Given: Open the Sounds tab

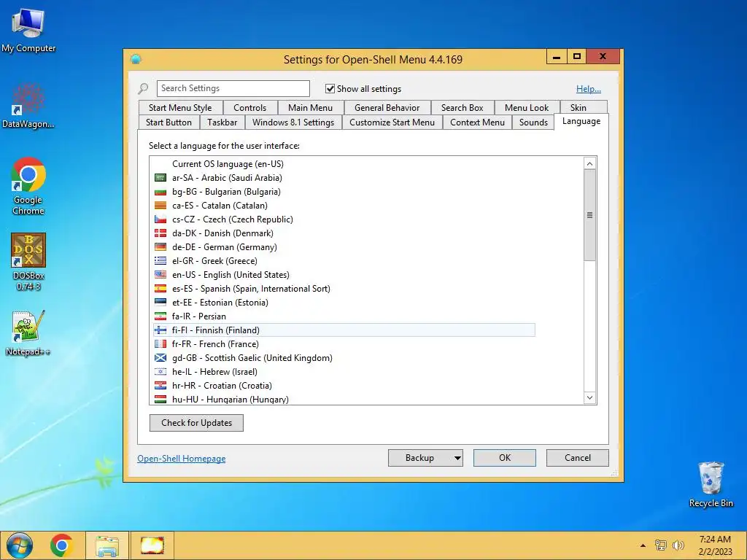Looking at the screenshot, I should coord(533,122).
